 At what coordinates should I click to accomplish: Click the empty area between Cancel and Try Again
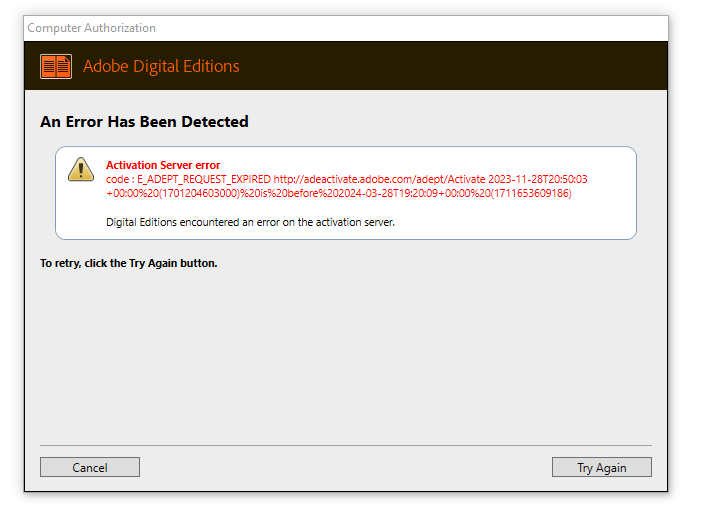(x=345, y=467)
